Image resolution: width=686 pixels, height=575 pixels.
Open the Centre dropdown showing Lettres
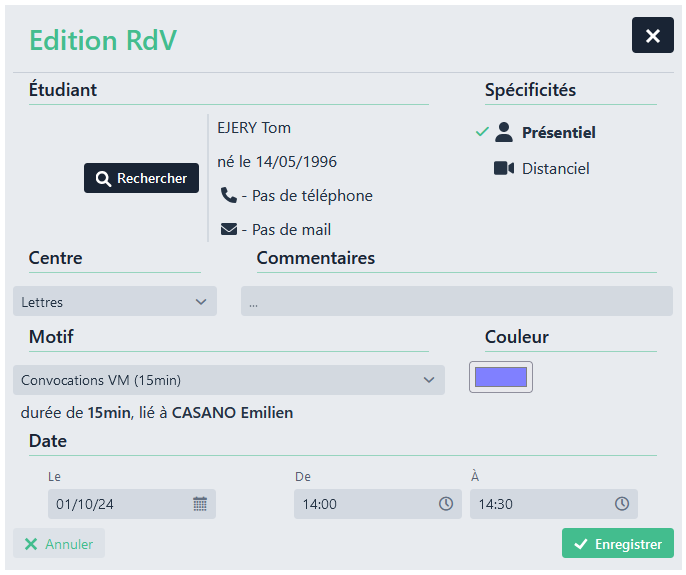(x=115, y=301)
